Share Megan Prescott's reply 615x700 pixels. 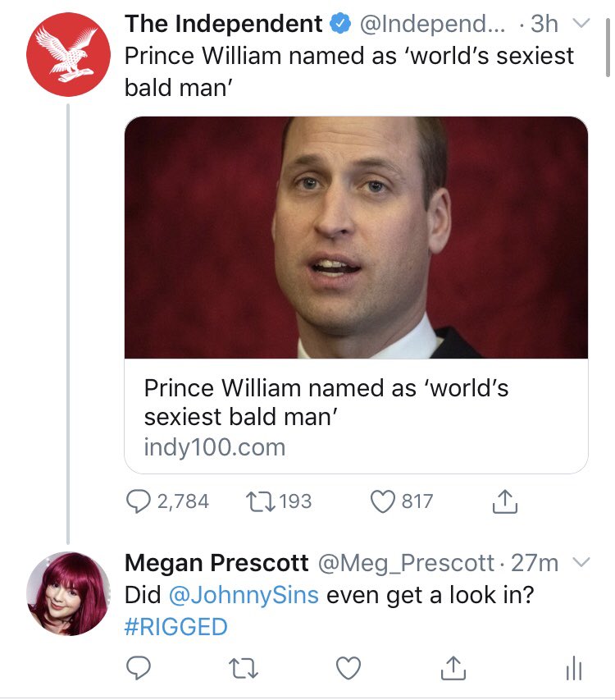pos(453,668)
